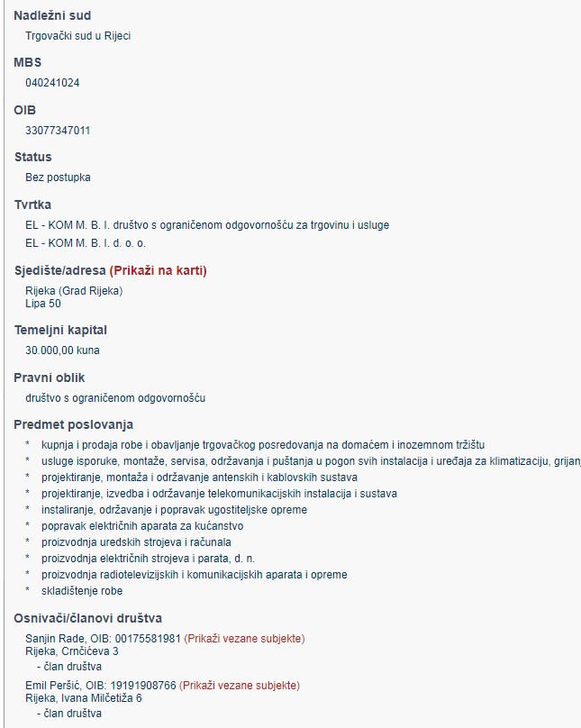Click the address "Rijeka, Crnčićeva 3"
The height and width of the screenshot is (728, 581).
click(x=72, y=651)
